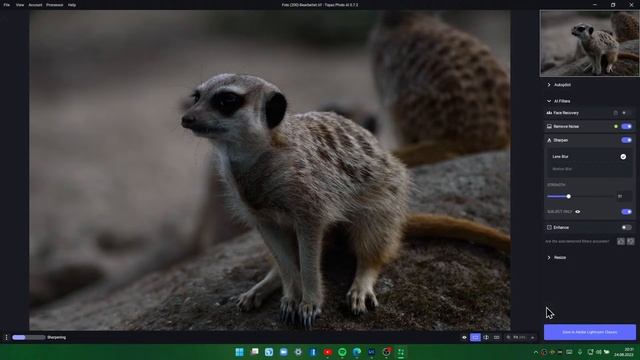Select the side-by-side view mode icon
The width and height of the screenshot is (640, 360).
(496, 338)
